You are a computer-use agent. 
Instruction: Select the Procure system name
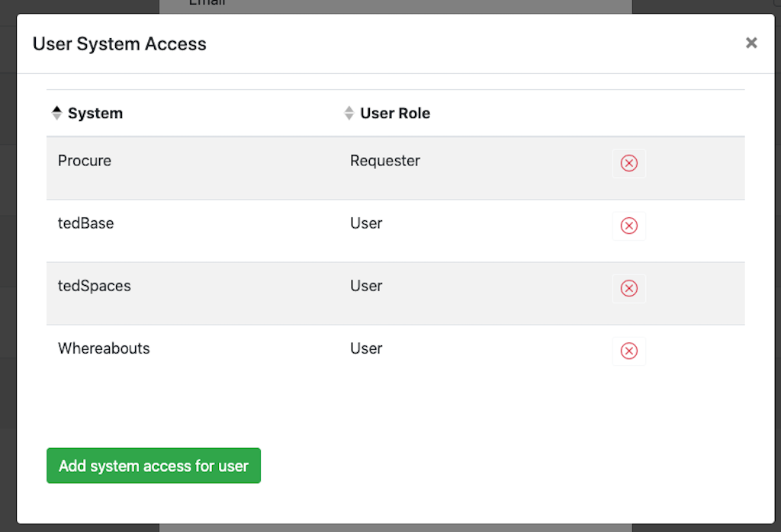(85, 161)
